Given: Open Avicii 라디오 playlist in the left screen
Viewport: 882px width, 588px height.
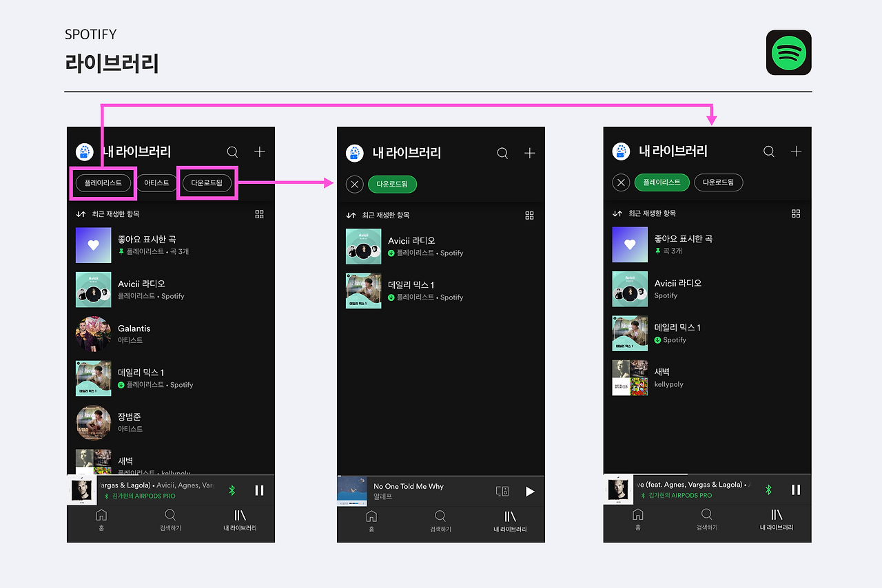Looking at the screenshot, I should point(171,289).
